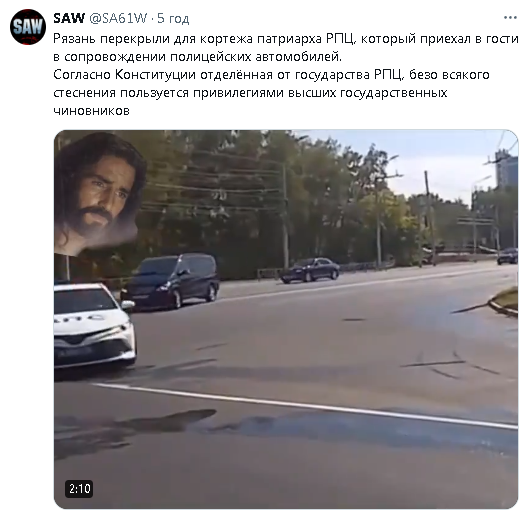Click the tall building in the video

click(x=507, y=169)
